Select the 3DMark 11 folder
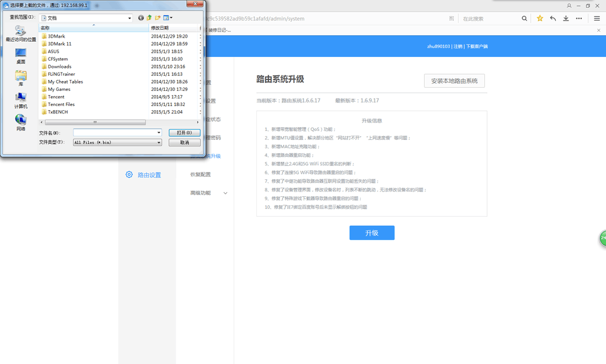Viewport: 606px width, 364px height. pyautogui.click(x=56, y=44)
